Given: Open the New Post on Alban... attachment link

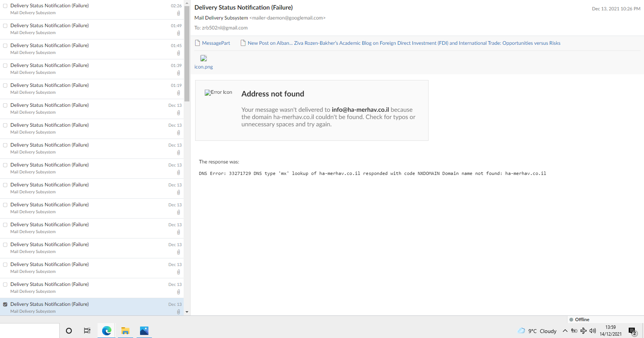Looking at the screenshot, I should [404, 43].
